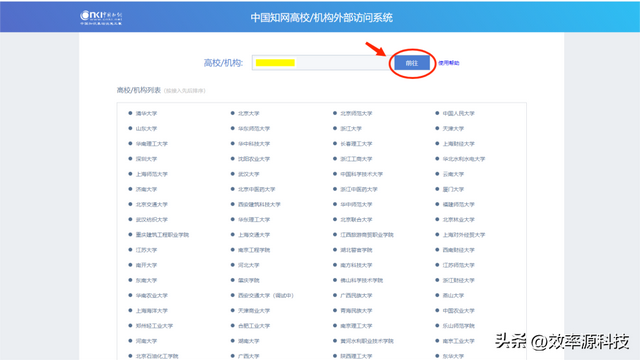640x360 pixels.
Task: Open 上海师范大学
Action: (151, 174)
